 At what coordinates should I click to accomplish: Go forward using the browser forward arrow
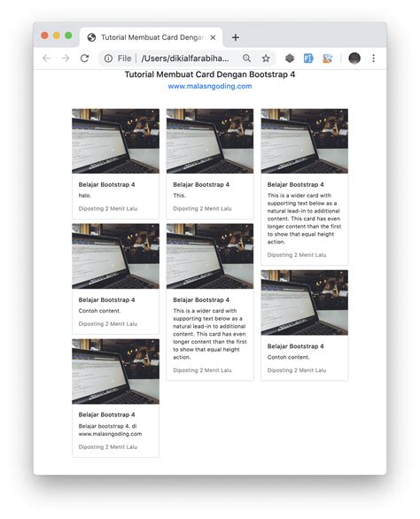coord(66,58)
